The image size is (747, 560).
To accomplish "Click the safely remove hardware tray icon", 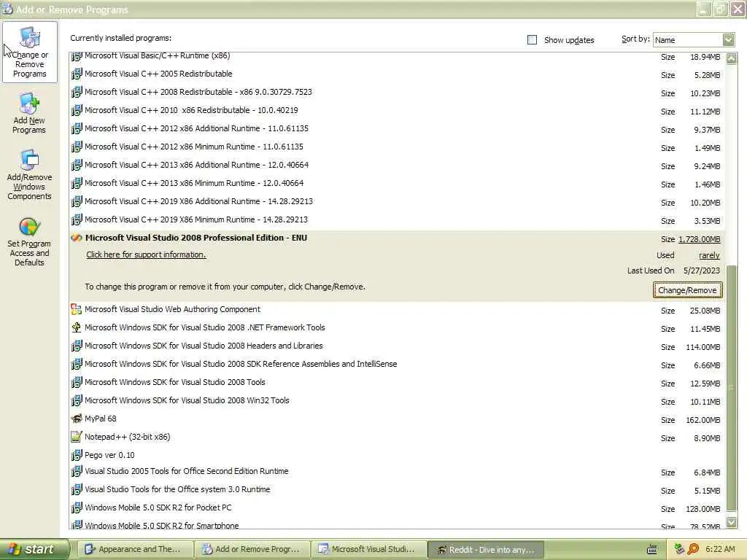I will click(680, 549).
